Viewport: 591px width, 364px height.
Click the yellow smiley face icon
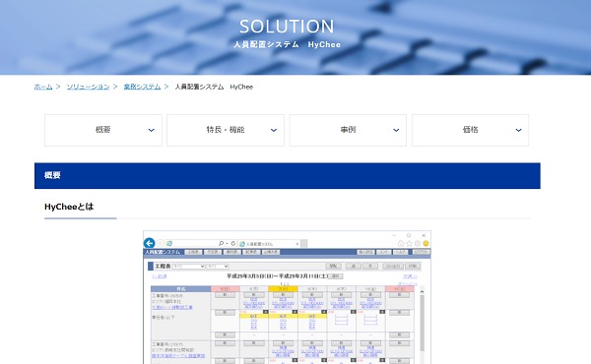[x=426, y=244]
